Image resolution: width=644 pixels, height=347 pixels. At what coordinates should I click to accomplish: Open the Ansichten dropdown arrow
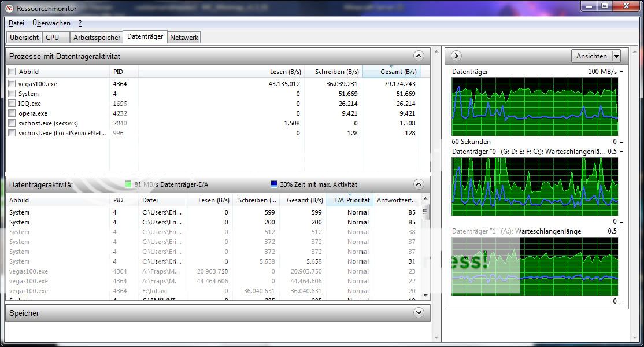(x=616, y=56)
